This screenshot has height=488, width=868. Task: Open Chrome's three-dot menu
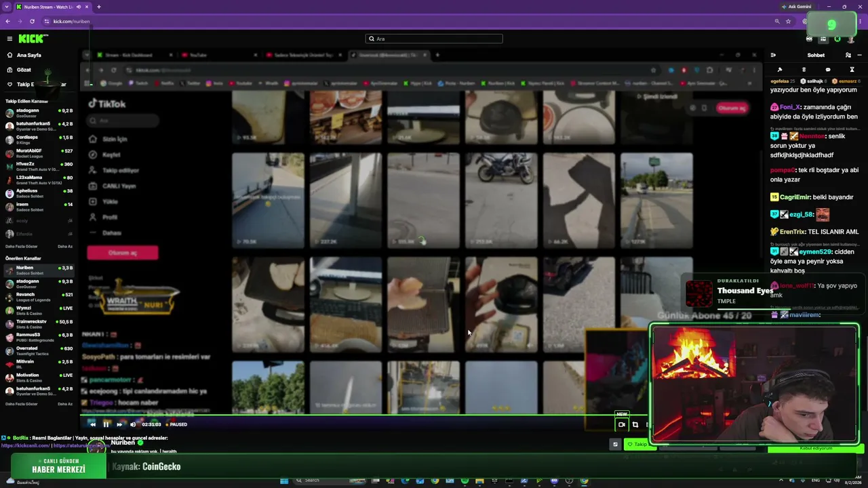coord(862,21)
